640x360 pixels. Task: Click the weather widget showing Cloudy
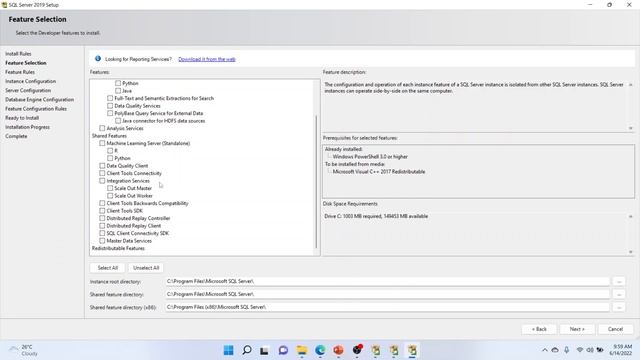[x=24, y=350]
